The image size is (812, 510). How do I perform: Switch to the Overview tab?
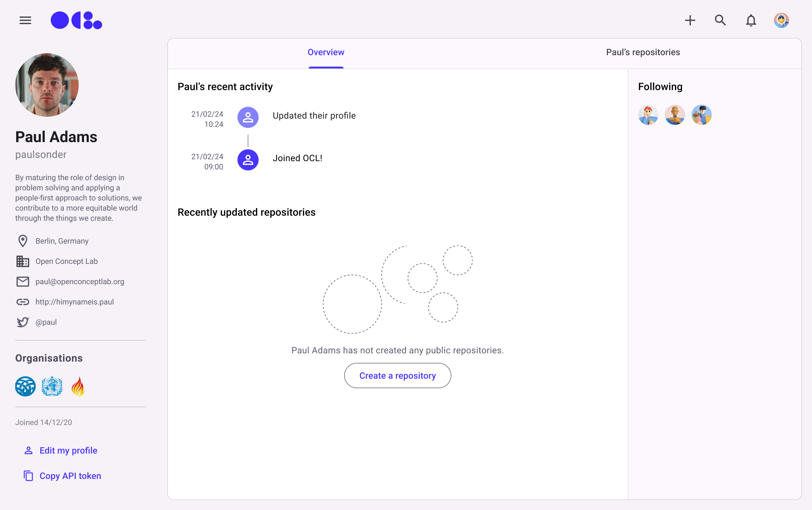(326, 53)
